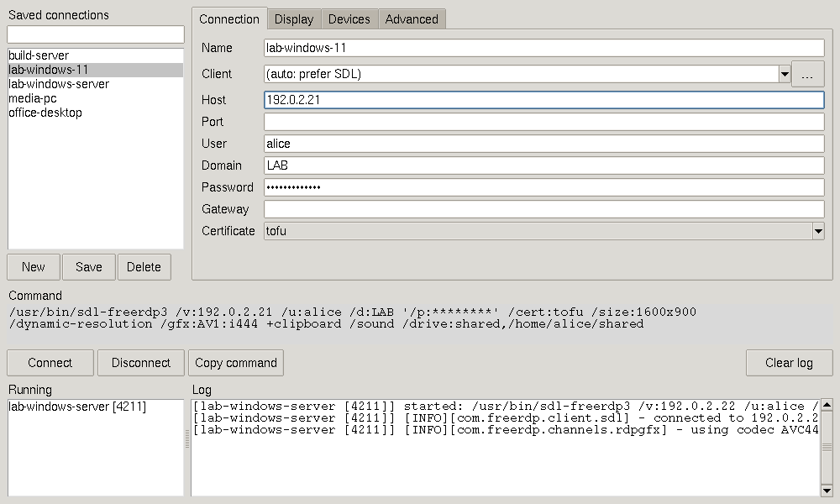Click the log scrollbar up arrow
Viewport: 840px width, 504px height.
tap(827, 405)
